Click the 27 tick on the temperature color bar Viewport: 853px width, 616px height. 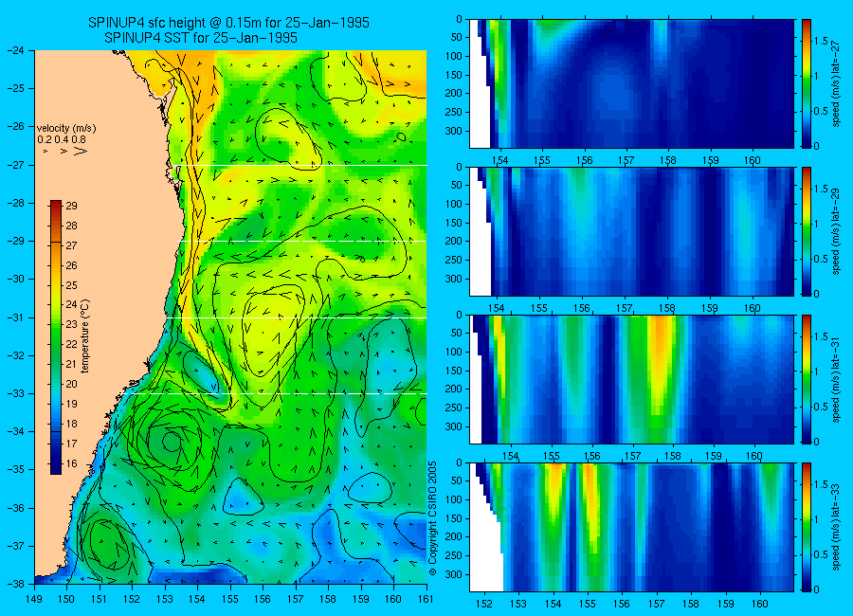[71, 245]
